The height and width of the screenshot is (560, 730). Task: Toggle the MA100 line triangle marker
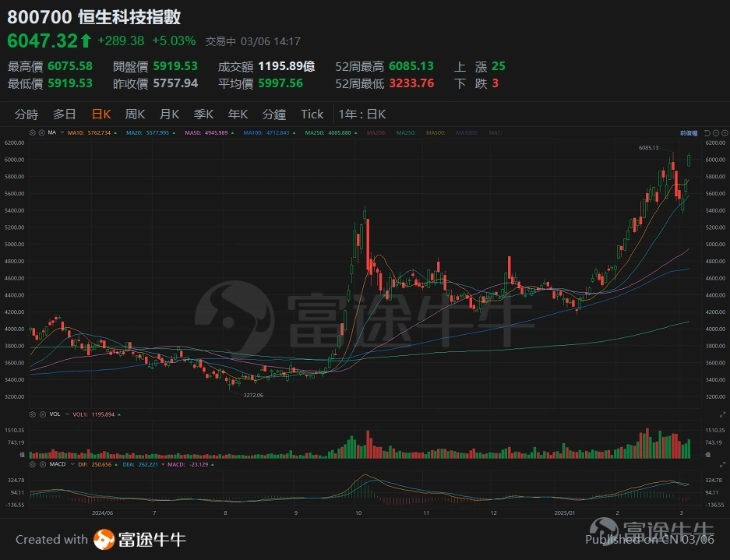tap(294, 133)
